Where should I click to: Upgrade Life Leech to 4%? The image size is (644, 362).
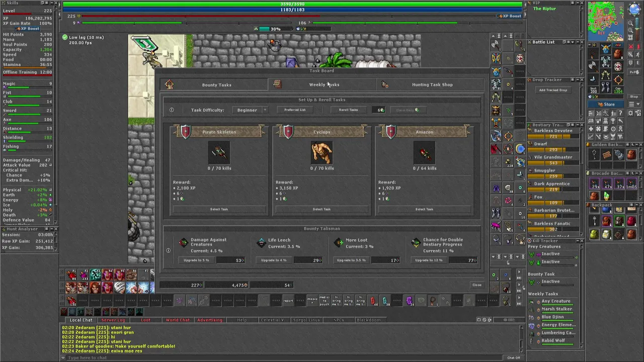274,260
